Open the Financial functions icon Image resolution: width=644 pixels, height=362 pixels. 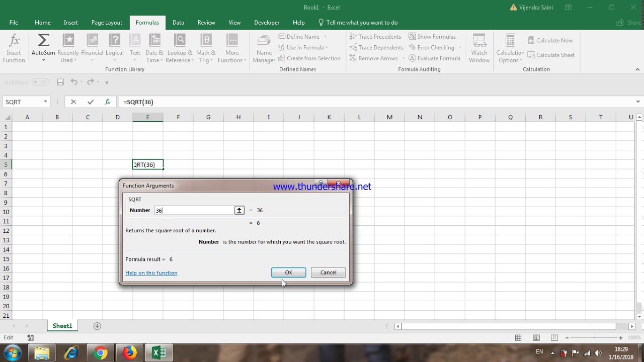(92, 40)
